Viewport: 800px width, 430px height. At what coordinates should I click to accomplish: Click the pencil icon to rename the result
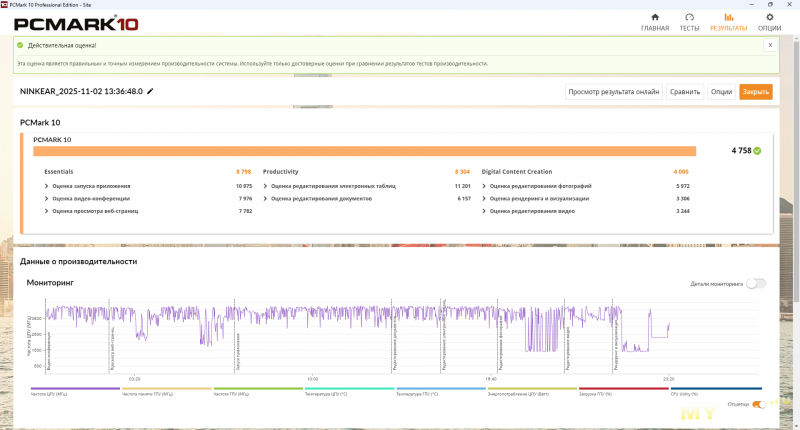pos(151,91)
